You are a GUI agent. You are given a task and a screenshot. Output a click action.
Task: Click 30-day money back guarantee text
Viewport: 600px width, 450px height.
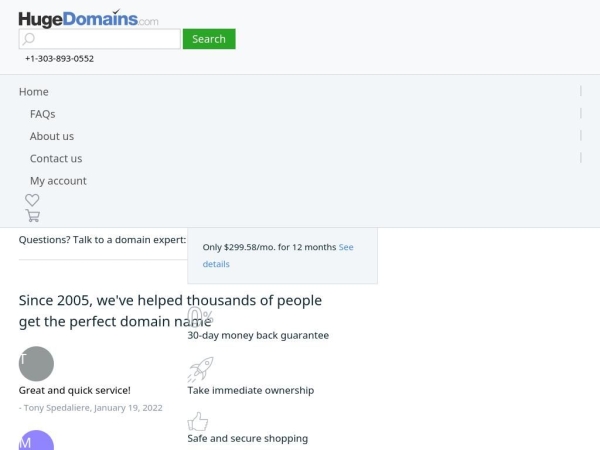pos(258,335)
